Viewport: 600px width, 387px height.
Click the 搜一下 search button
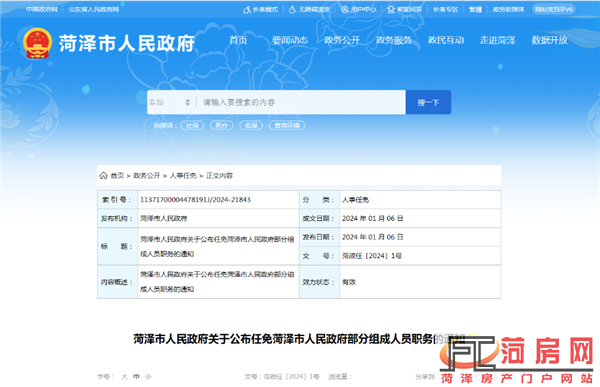[x=428, y=102]
